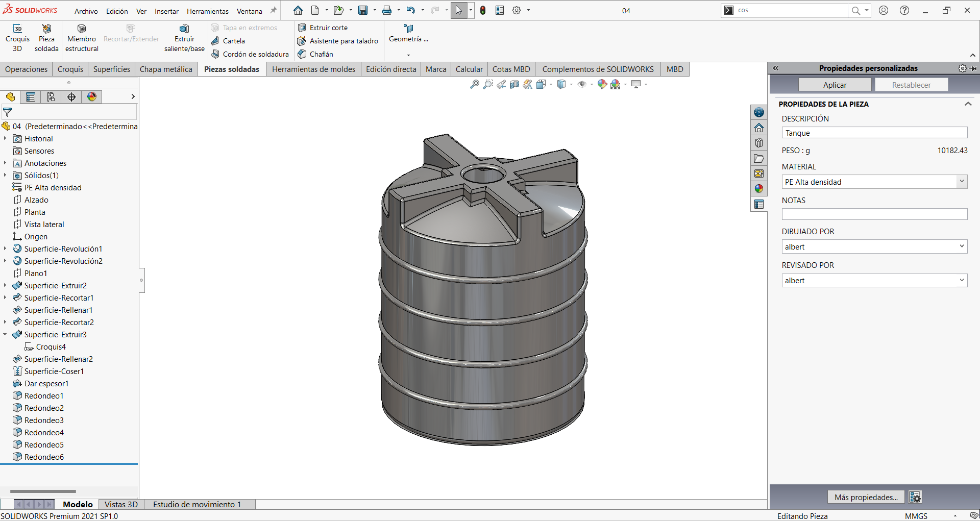Screen dimensions: 980x521
Task: Collapse the Propiedades de la pieza section
Action: tap(967, 104)
